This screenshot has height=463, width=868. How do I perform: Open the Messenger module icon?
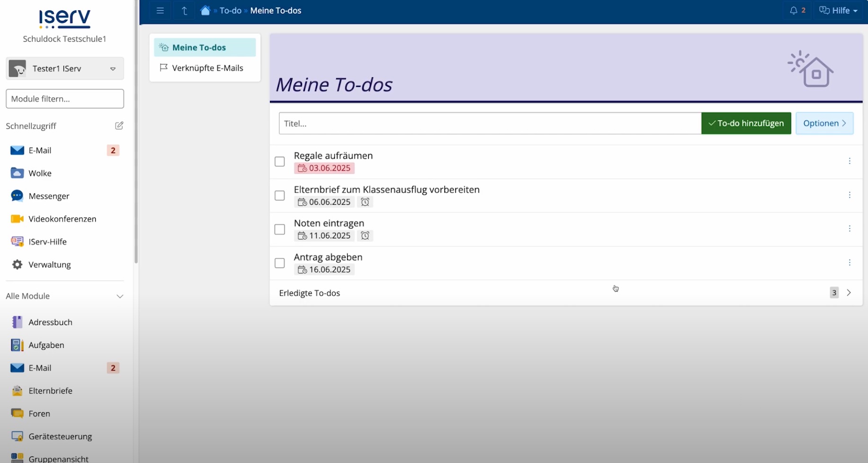17,196
